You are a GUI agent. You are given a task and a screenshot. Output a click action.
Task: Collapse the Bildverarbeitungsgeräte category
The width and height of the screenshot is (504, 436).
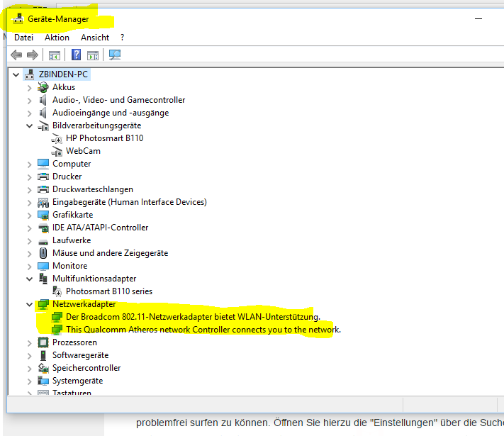[29, 125]
